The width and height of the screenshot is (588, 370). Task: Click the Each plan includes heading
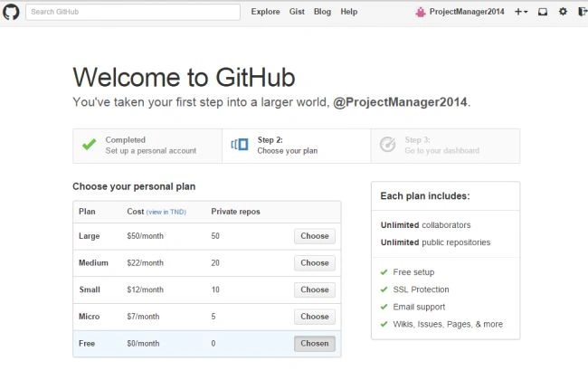(x=425, y=196)
